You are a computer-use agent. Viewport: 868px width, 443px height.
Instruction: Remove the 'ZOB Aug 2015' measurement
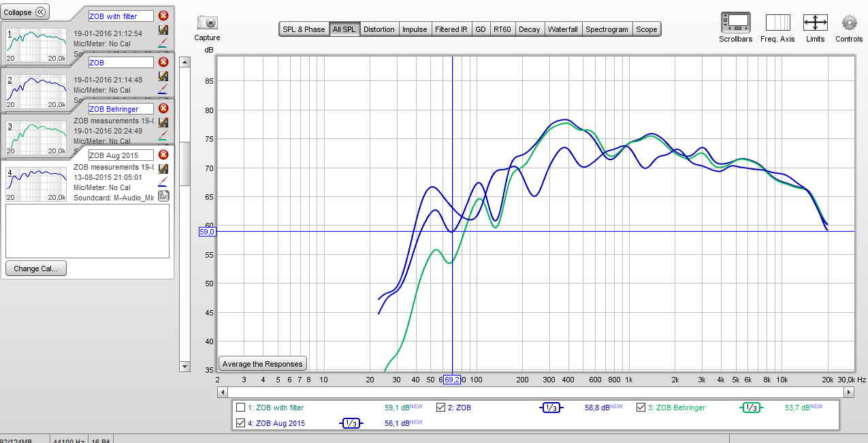point(163,155)
